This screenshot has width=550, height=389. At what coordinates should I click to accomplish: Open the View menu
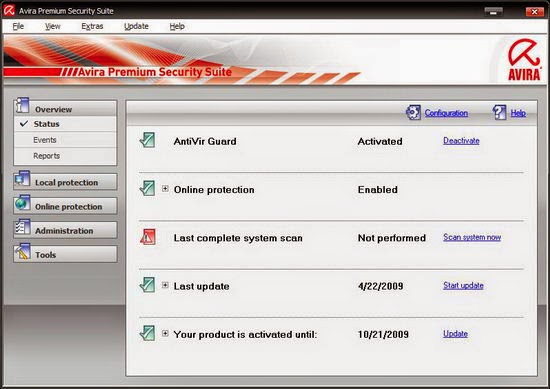point(53,26)
